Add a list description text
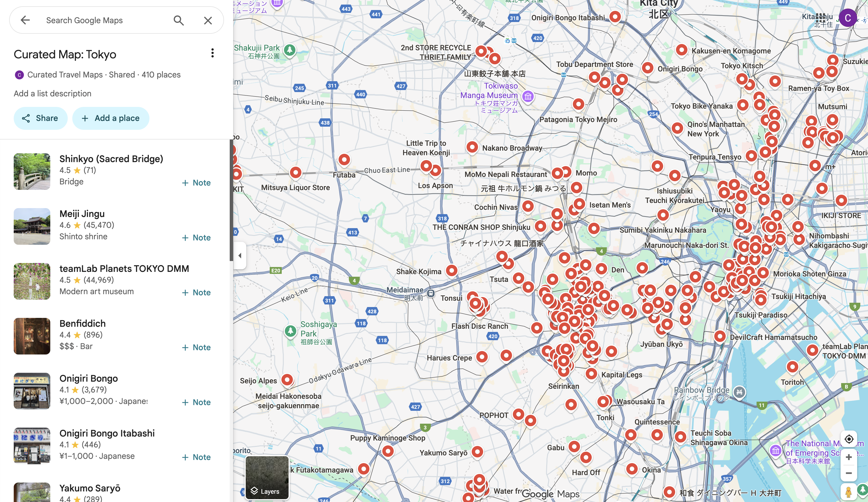 tap(52, 93)
